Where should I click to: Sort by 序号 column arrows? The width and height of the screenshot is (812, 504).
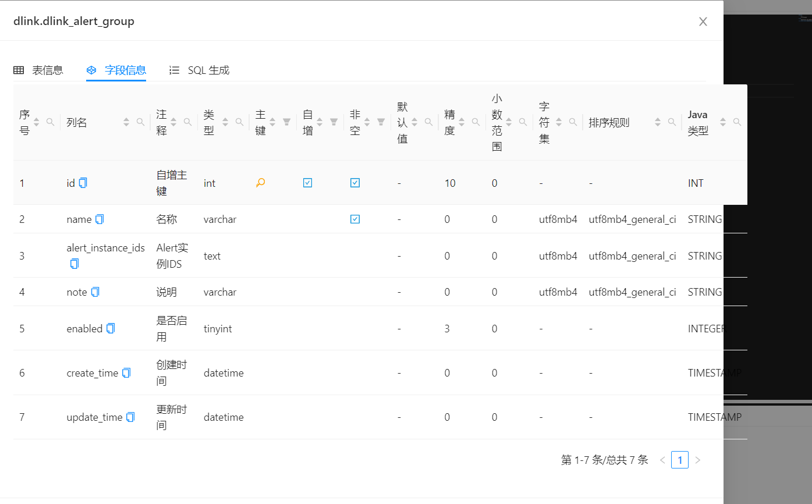click(37, 122)
